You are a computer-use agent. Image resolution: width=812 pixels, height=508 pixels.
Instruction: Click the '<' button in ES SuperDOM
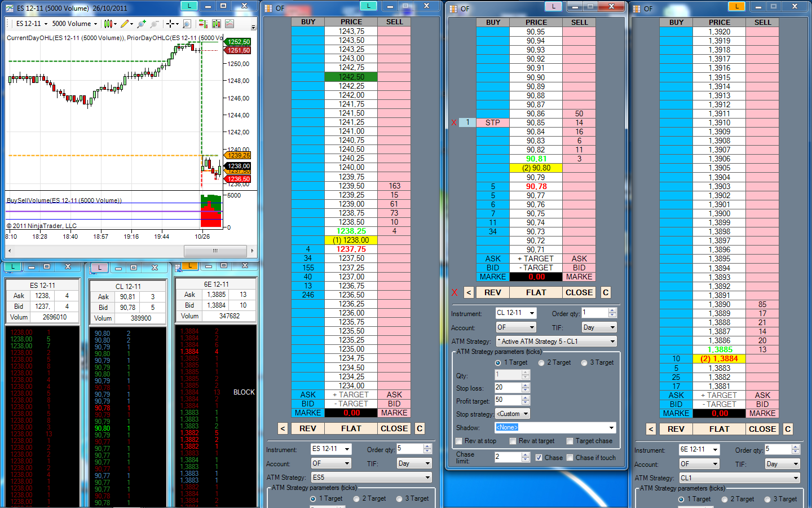[283, 428]
